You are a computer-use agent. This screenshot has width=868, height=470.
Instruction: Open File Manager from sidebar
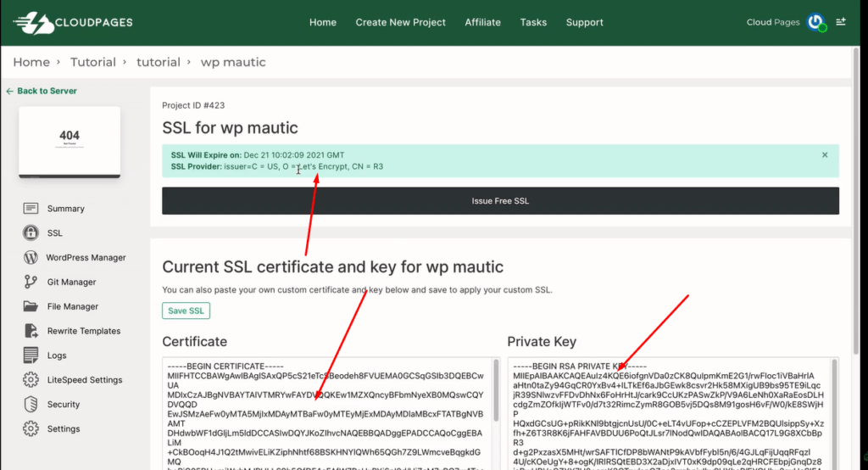pos(73,306)
